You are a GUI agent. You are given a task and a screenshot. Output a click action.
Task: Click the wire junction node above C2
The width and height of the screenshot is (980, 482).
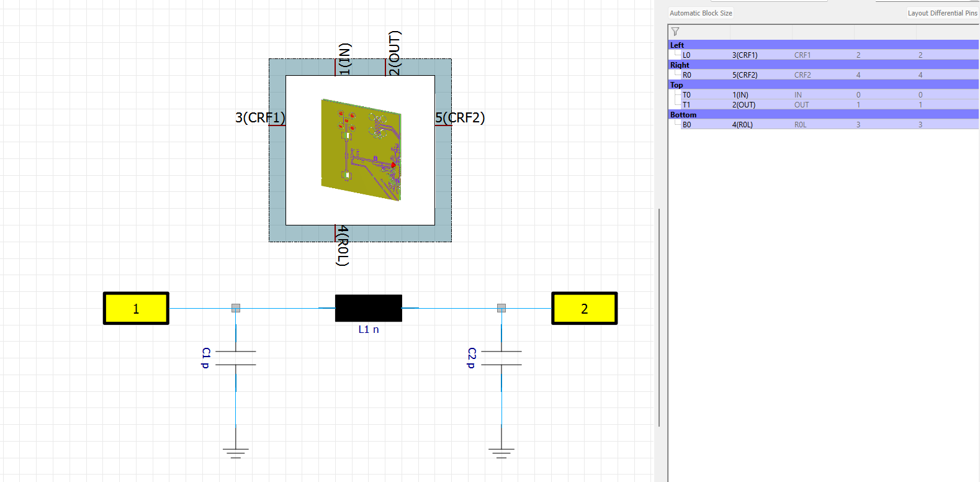point(501,308)
